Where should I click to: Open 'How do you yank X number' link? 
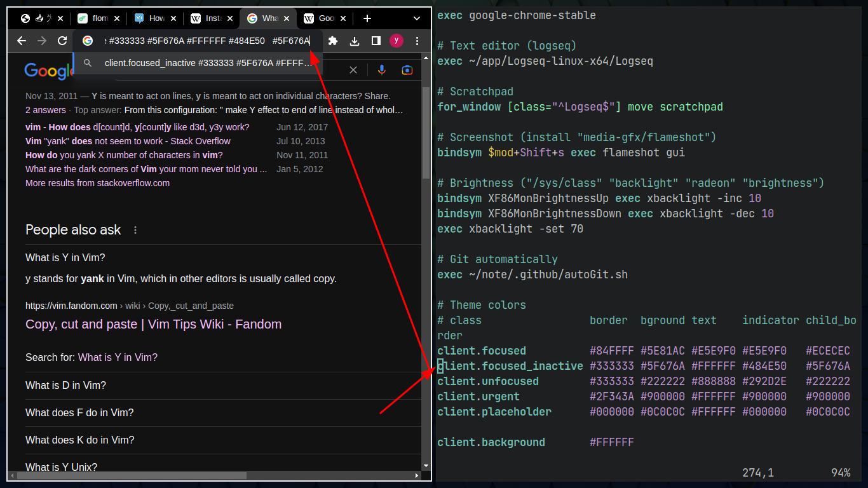124,155
